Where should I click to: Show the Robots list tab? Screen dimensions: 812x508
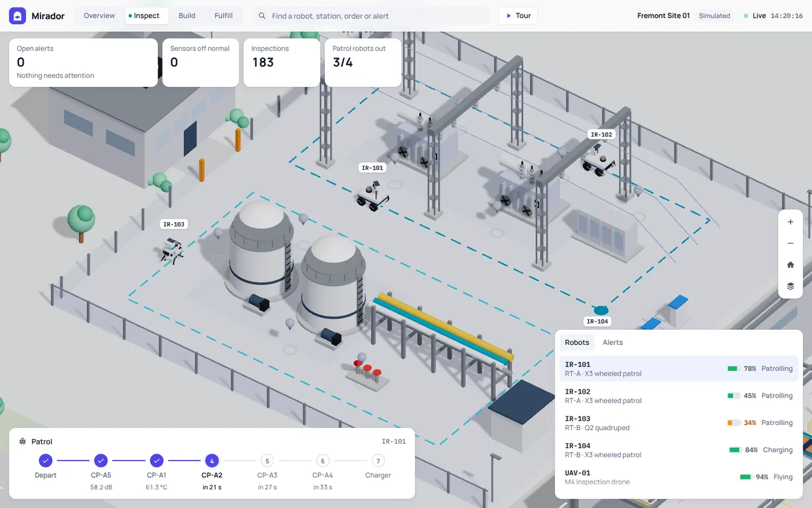click(577, 343)
